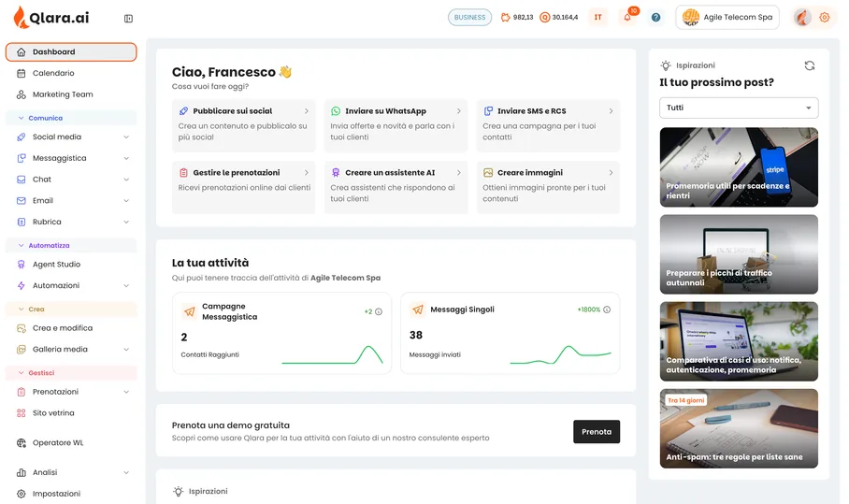Click the Campagne Messaggistica paper plane icon
The image size is (849, 504).
pos(190,311)
